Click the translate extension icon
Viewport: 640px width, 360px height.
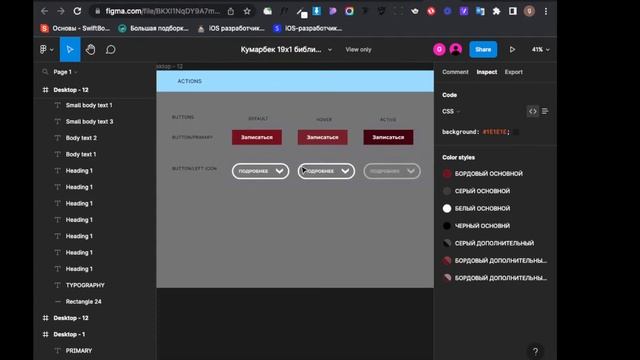click(480, 11)
